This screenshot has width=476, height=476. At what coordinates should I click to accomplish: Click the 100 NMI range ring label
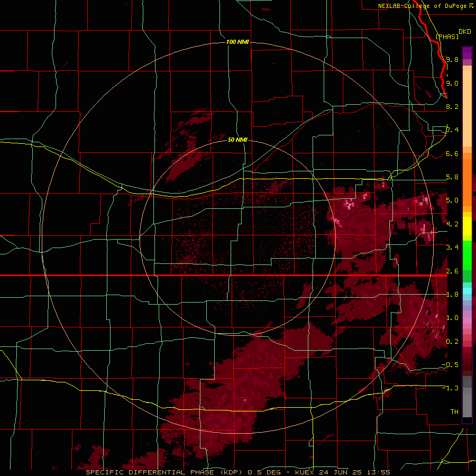coord(237,42)
